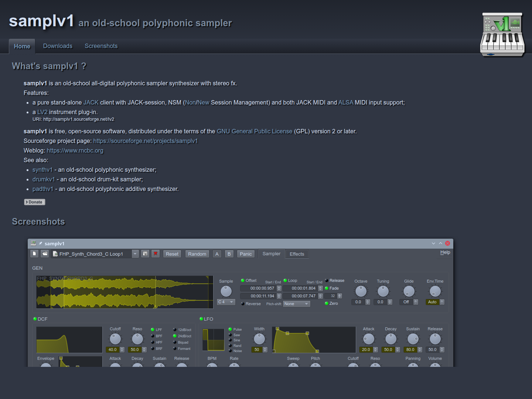This screenshot has height=399, width=532.
Task: Click the save preset floppy icon
Action: (x=145, y=254)
